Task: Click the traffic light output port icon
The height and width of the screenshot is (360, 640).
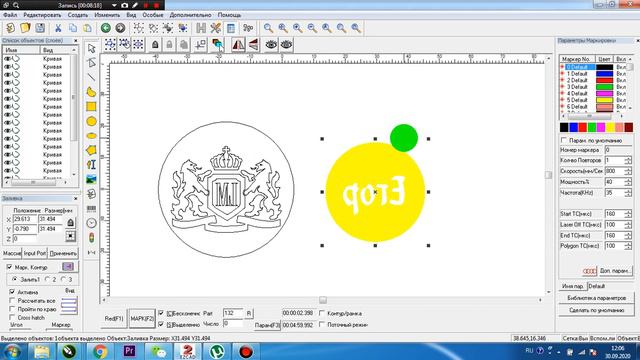Action: pyautogui.click(x=91, y=237)
